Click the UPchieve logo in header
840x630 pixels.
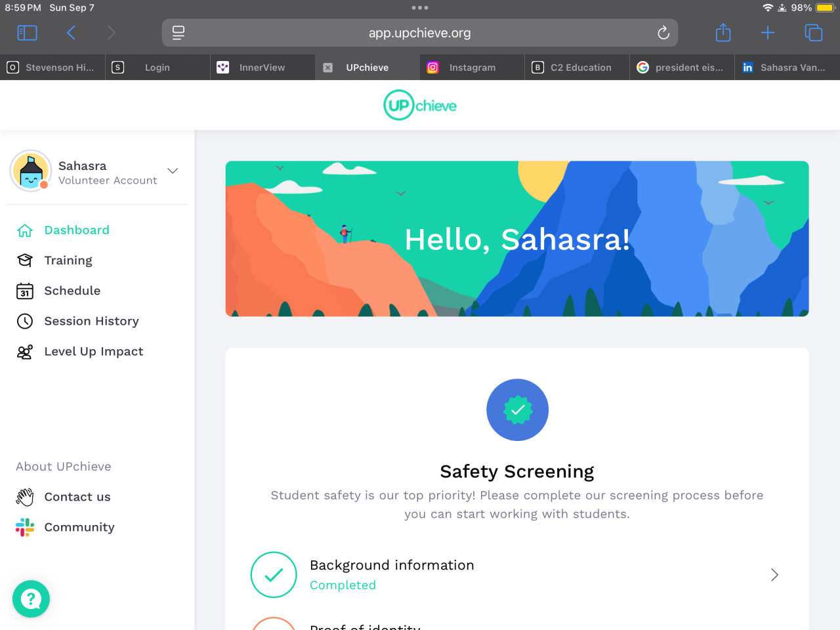coord(420,105)
